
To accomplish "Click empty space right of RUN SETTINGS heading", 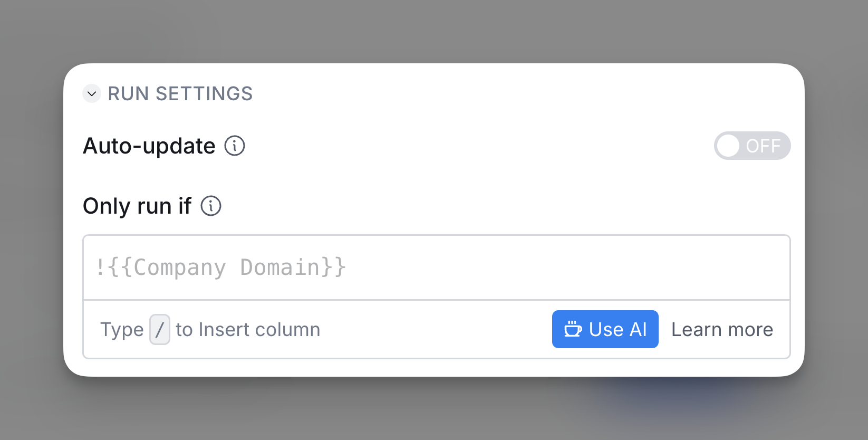I will (522, 94).
